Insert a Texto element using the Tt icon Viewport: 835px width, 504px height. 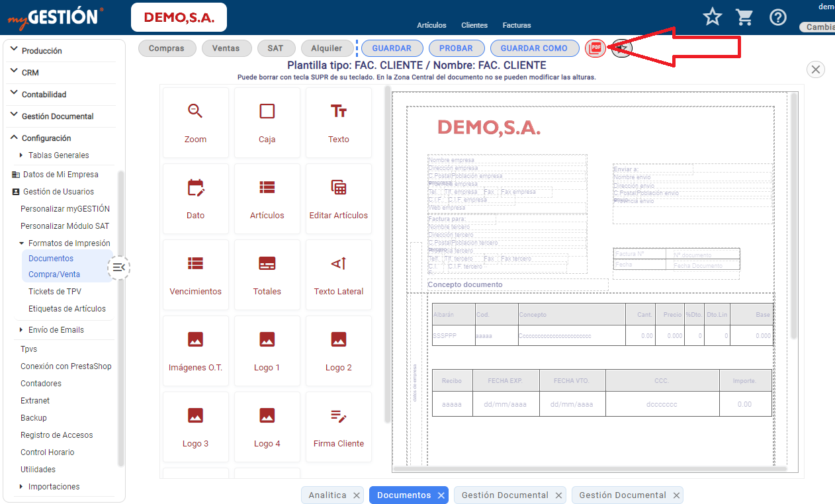click(338, 122)
